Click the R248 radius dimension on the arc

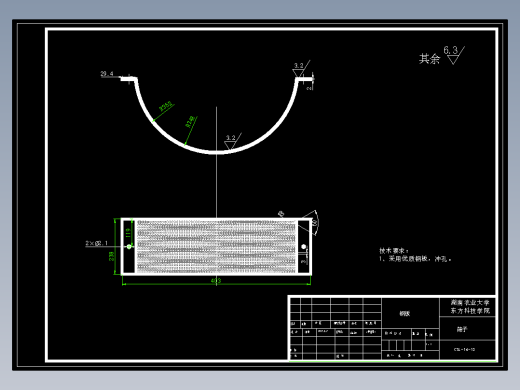pos(190,122)
